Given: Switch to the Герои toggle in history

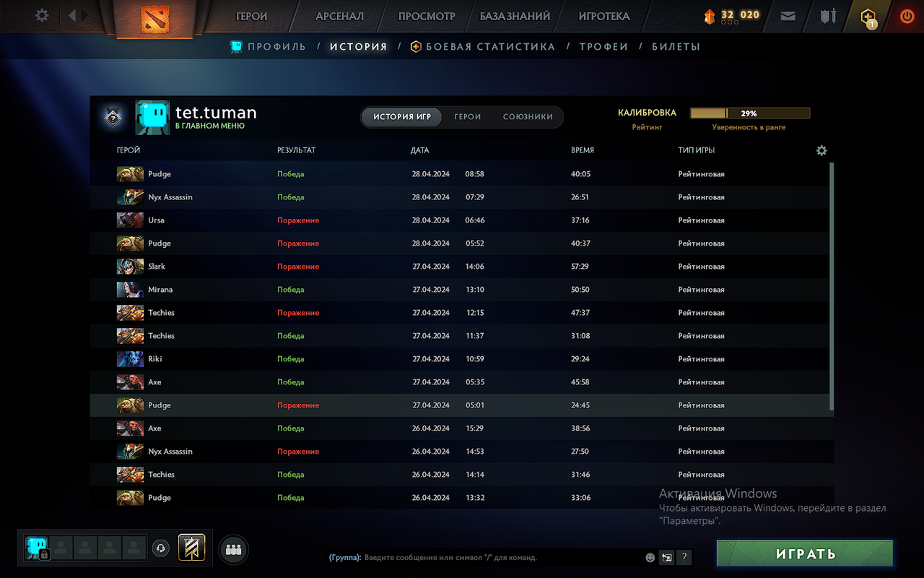Looking at the screenshot, I should (468, 116).
